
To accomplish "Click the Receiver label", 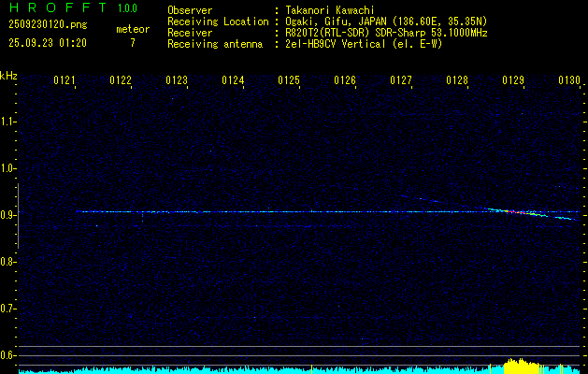I will [x=190, y=33].
